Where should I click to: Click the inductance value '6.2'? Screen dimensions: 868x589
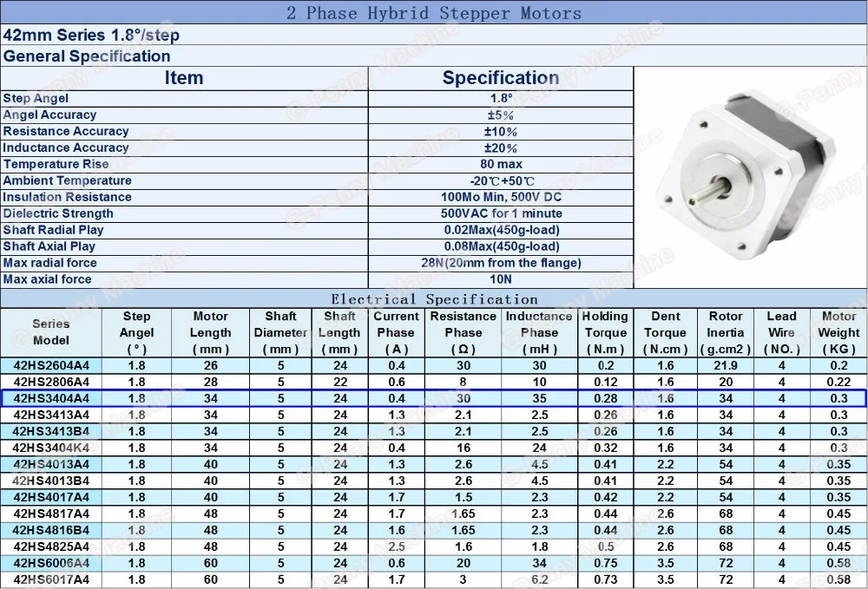(x=540, y=579)
